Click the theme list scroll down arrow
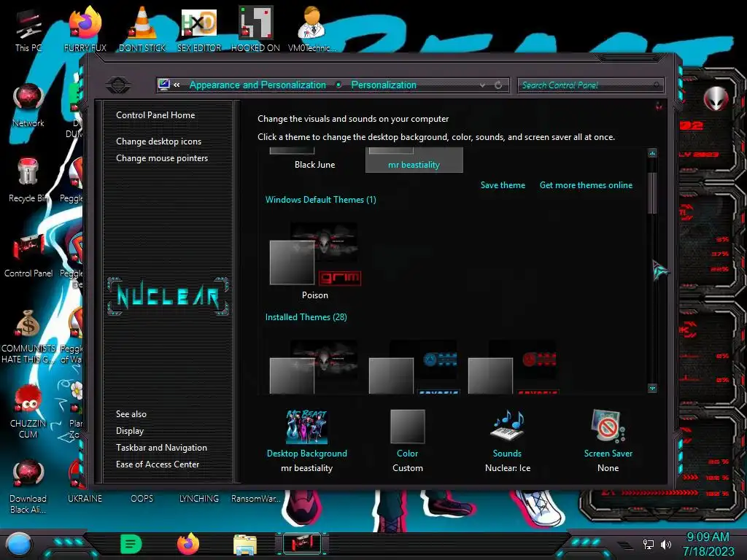 tap(652, 388)
